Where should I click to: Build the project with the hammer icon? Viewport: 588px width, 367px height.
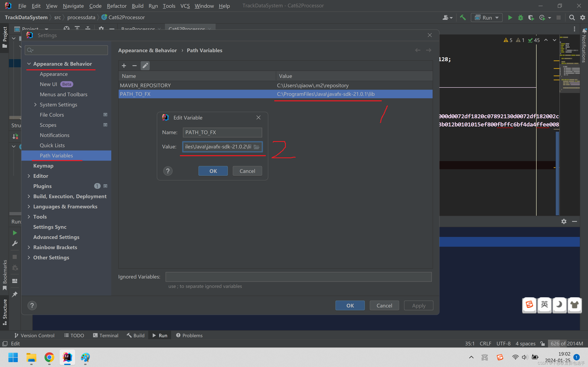[463, 18]
